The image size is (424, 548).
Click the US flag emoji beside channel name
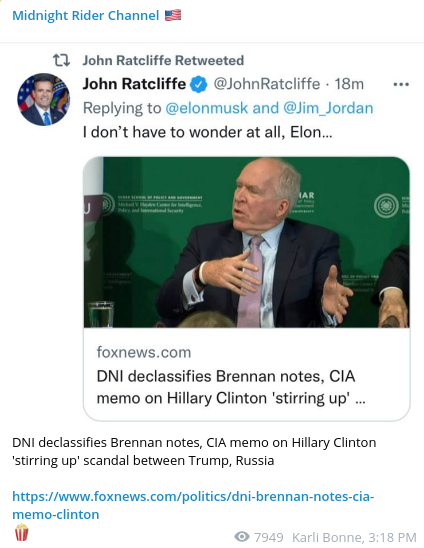point(173,15)
